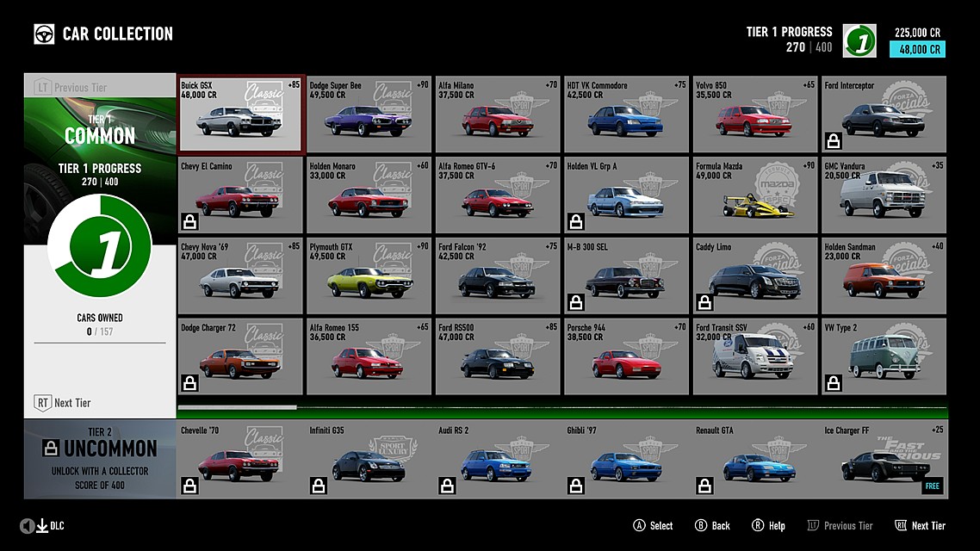Image resolution: width=980 pixels, height=551 pixels.
Task: Open Help from the bottom bar
Action: click(x=768, y=526)
